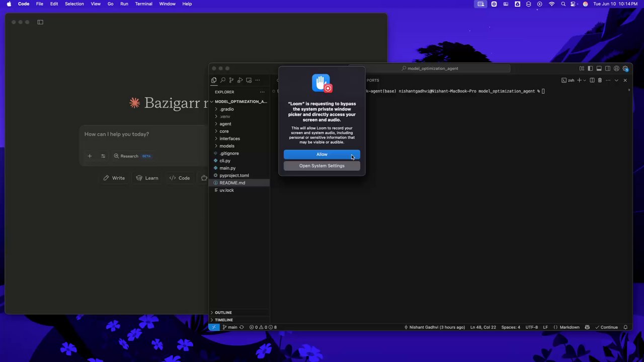Viewport: 644px width, 362px height.
Task: Open the errors and warnings problems panel
Action: coord(263,327)
